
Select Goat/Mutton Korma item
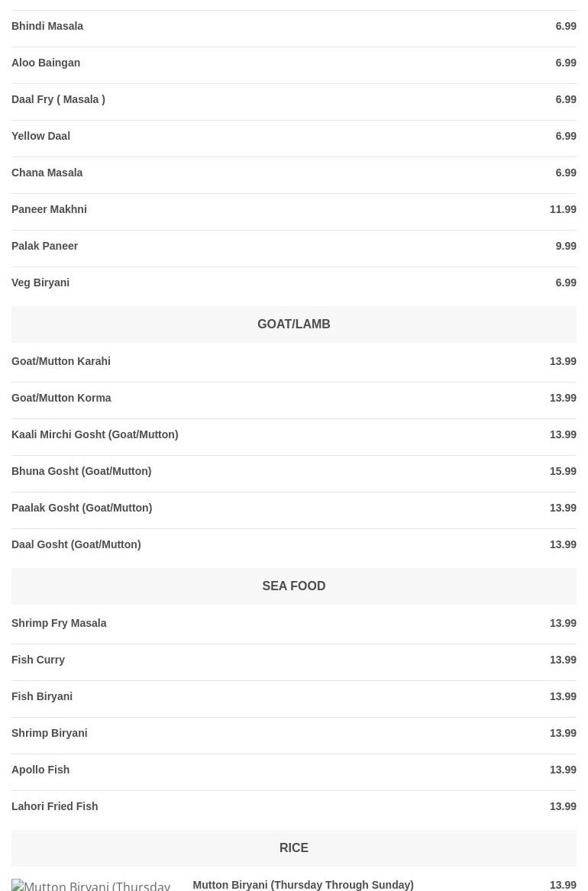coord(61,398)
